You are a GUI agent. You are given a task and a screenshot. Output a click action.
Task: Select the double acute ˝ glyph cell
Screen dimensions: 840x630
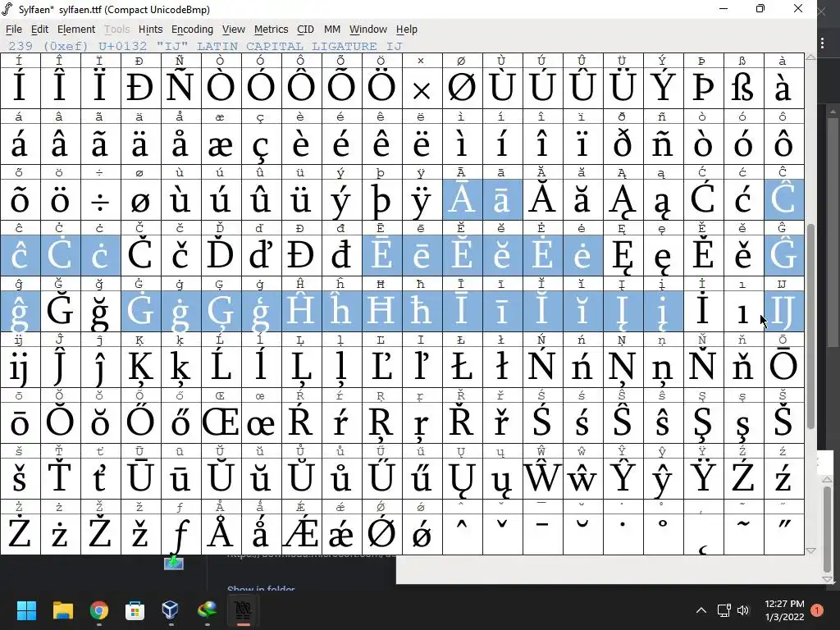(783, 533)
